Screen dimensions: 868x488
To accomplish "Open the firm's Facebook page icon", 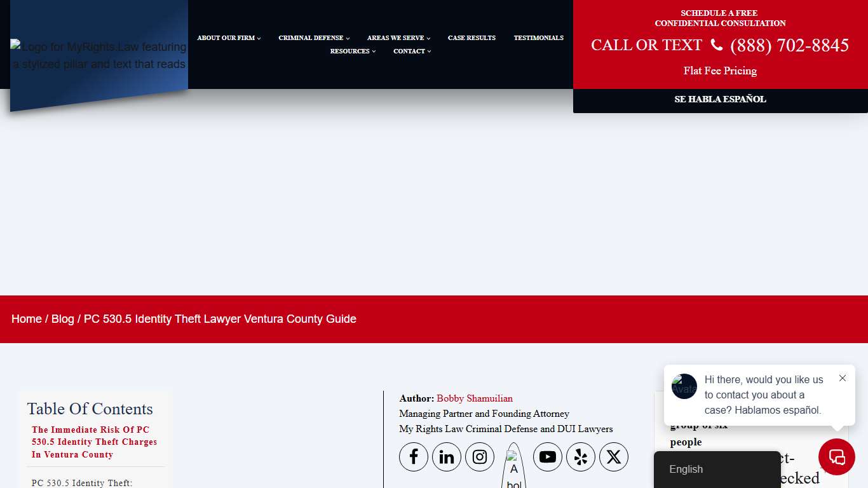I will pyautogui.click(x=414, y=457).
